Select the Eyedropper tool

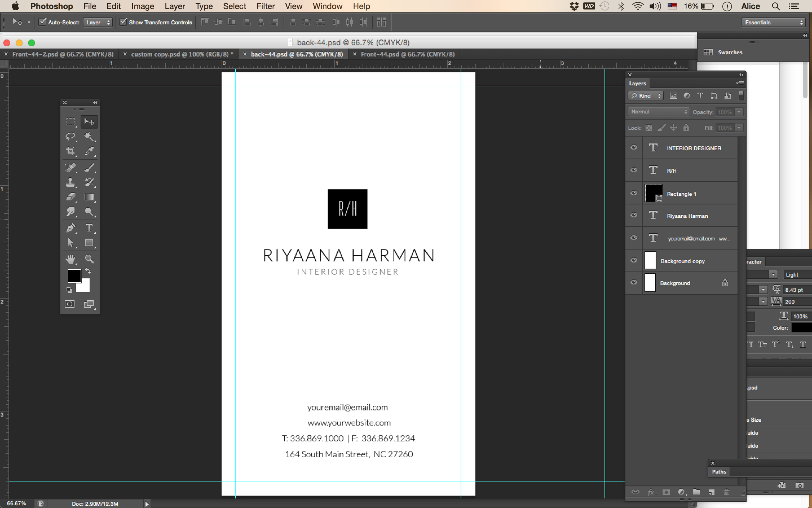[89, 151]
